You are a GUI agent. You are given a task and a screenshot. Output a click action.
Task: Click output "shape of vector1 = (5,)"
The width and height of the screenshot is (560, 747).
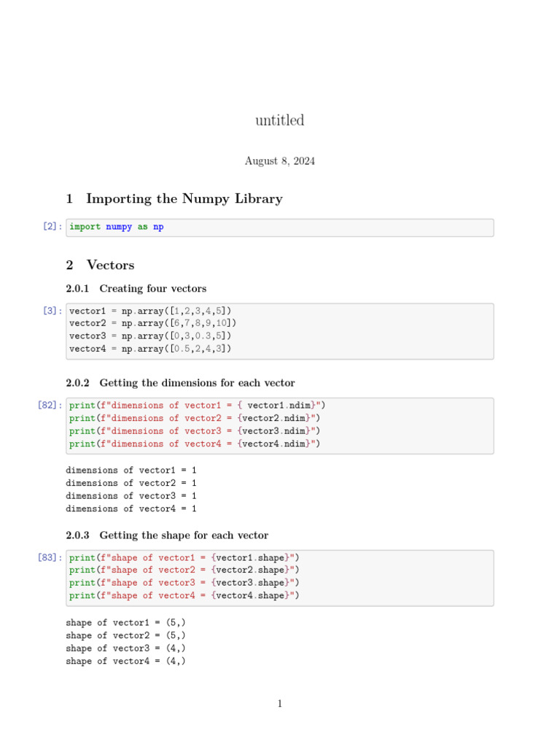[125, 623]
